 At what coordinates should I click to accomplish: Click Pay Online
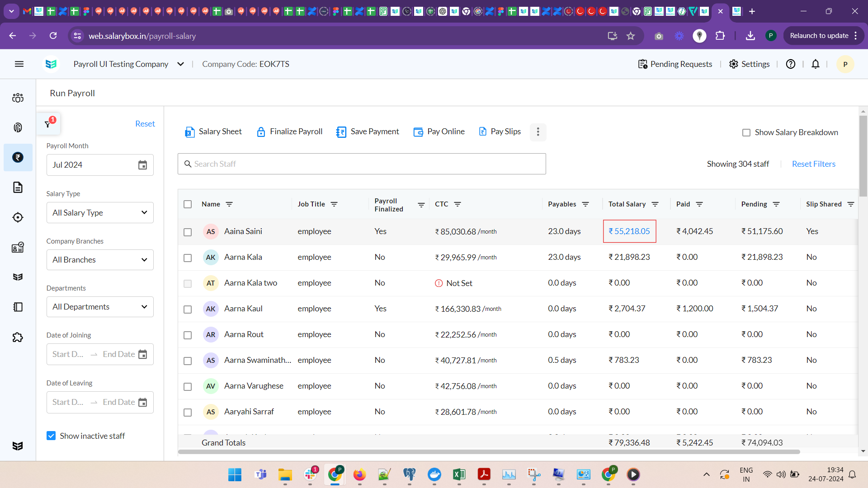[x=439, y=131]
